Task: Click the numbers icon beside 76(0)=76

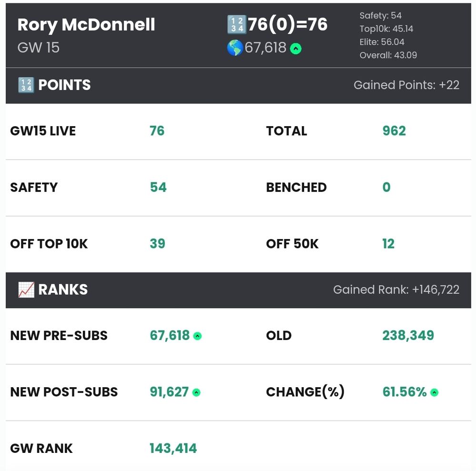Action: coord(236,25)
